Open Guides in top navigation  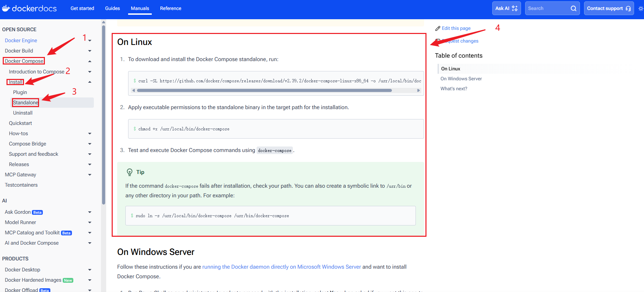tap(112, 8)
